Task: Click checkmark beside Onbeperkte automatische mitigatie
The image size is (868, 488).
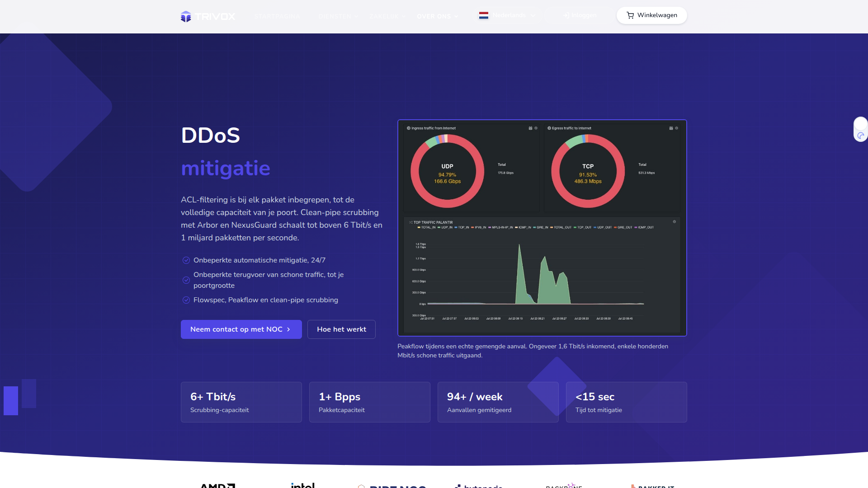Action: [x=186, y=260]
